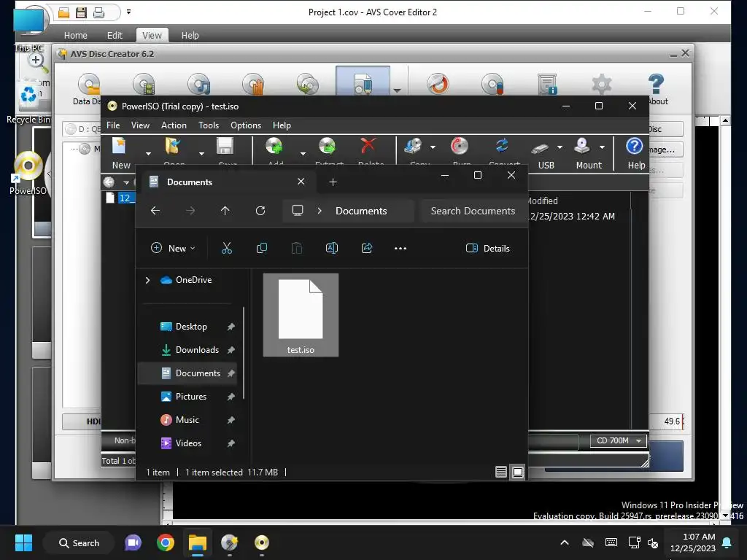Screen dimensions: 747x560
Task: Click the Rename icon in Explorer toolbar
Action: [x=332, y=248]
